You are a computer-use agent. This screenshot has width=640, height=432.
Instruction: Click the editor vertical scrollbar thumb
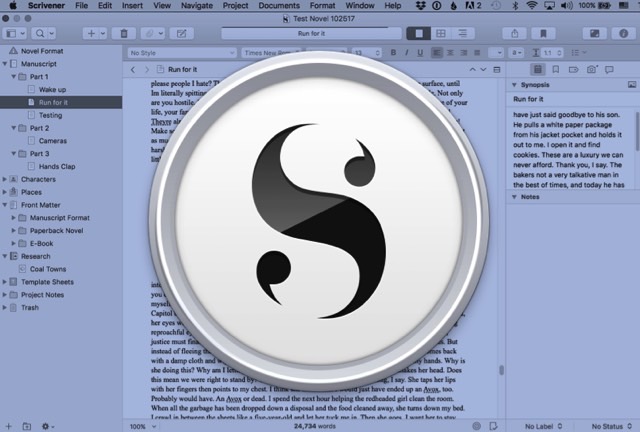coord(501,370)
